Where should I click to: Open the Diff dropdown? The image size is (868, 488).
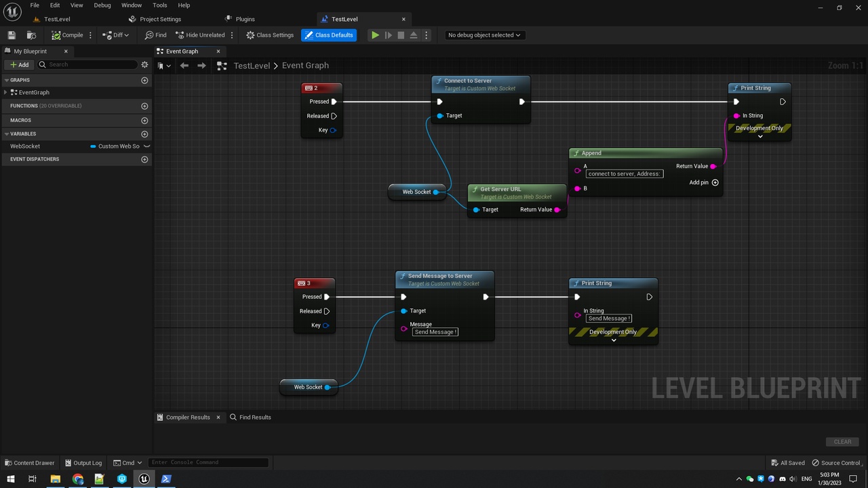tap(115, 35)
